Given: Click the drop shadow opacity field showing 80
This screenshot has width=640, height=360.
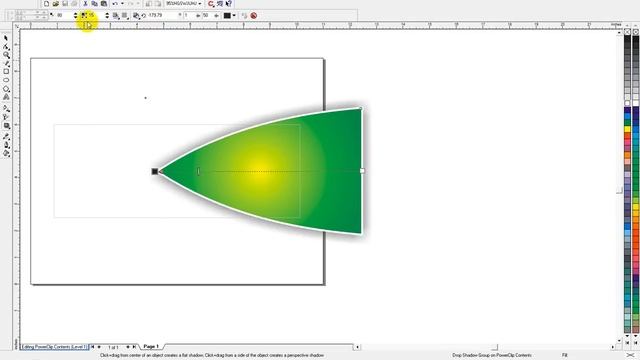Looking at the screenshot, I should 64,16.
